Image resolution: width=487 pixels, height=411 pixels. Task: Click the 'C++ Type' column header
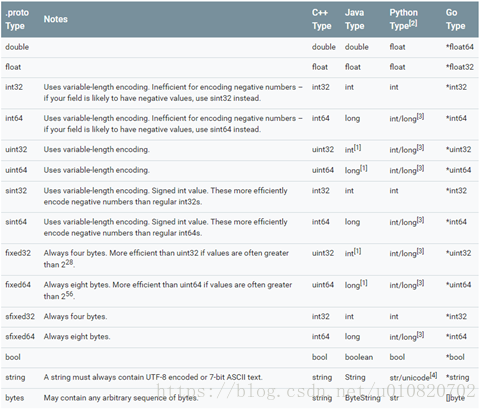point(321,19)
